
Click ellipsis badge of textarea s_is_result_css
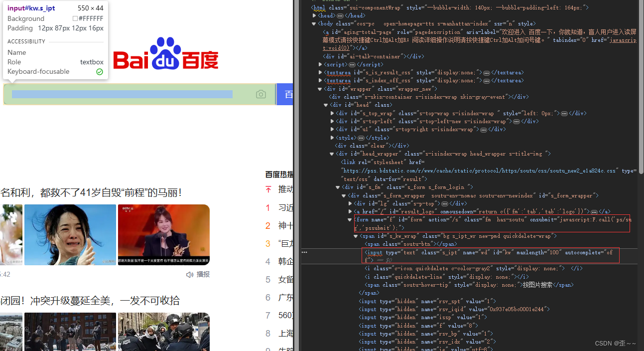487,73
